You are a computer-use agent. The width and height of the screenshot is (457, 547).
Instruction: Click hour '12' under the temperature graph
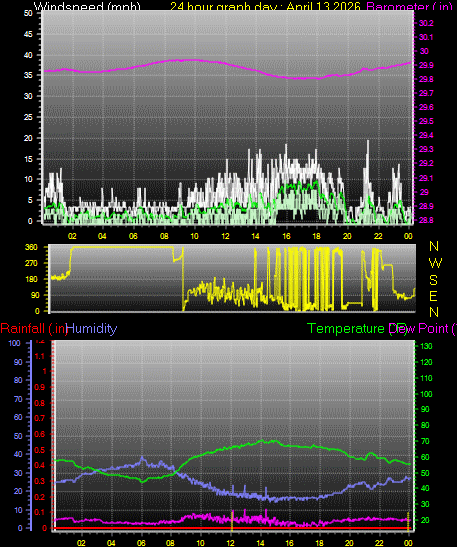point(231,543)
